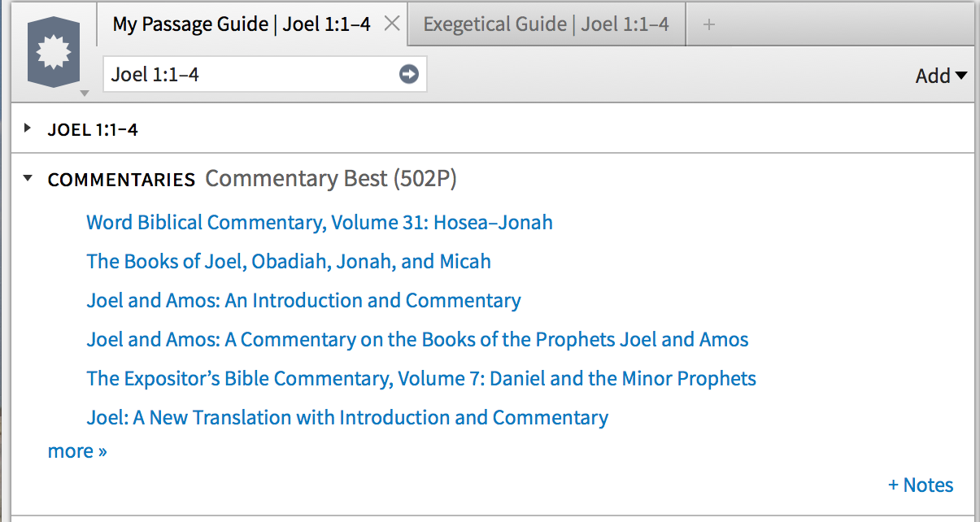This screenshot has height=522, width=980.
Task: Click the Commentary Best (502P) collection label
Action: (x=331, y=178)
